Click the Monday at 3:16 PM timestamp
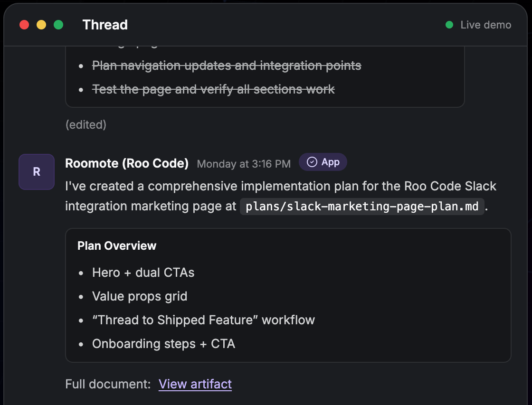Screen dimensions: 532x405 coord(244,164)
